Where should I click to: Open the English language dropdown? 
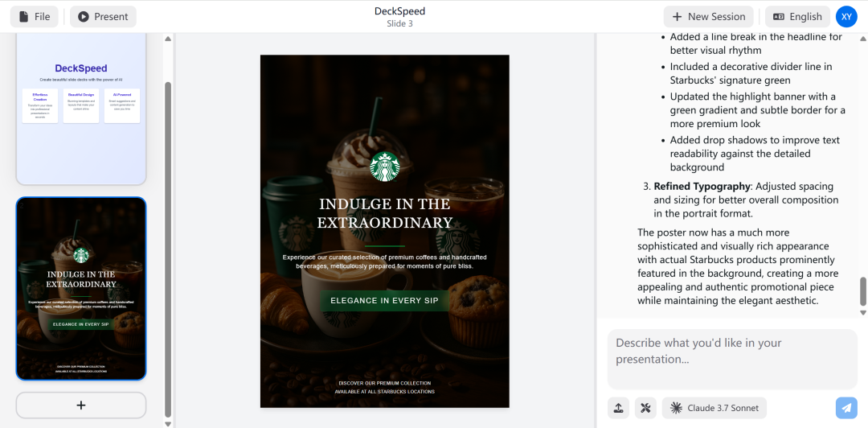pyautogui.click(x=798, y=17)
